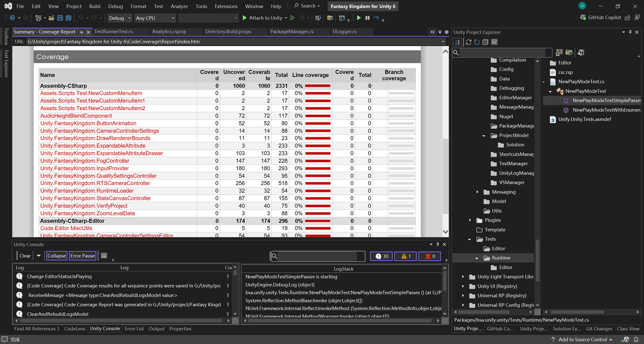Image resolution: width=644 pixels, height=344 pixels.
Task: Toggle the 30 info messages filter
Action: [x=382, y=256]
